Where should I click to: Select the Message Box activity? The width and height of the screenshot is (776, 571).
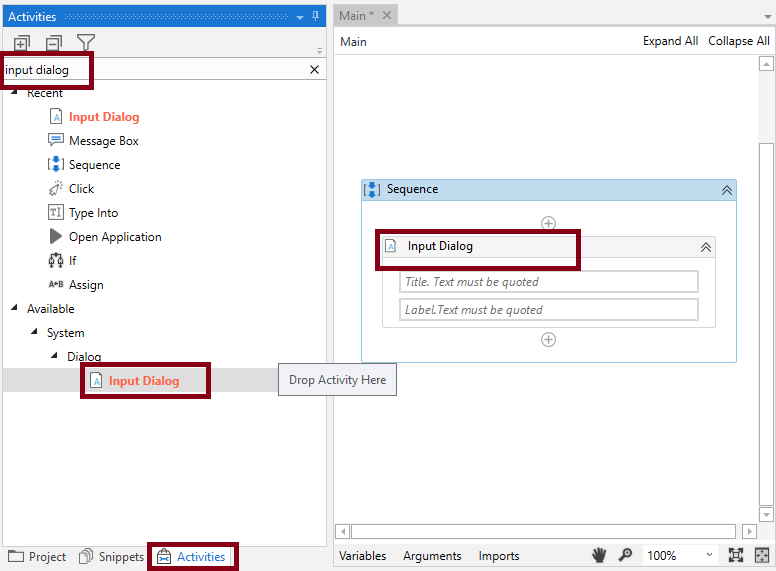point(103,141)
